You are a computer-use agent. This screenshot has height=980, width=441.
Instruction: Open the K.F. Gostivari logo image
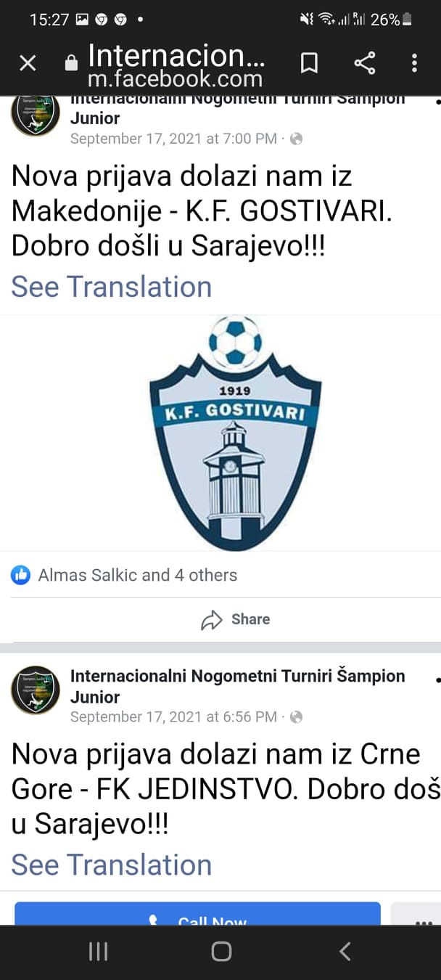tap(235, 432)
